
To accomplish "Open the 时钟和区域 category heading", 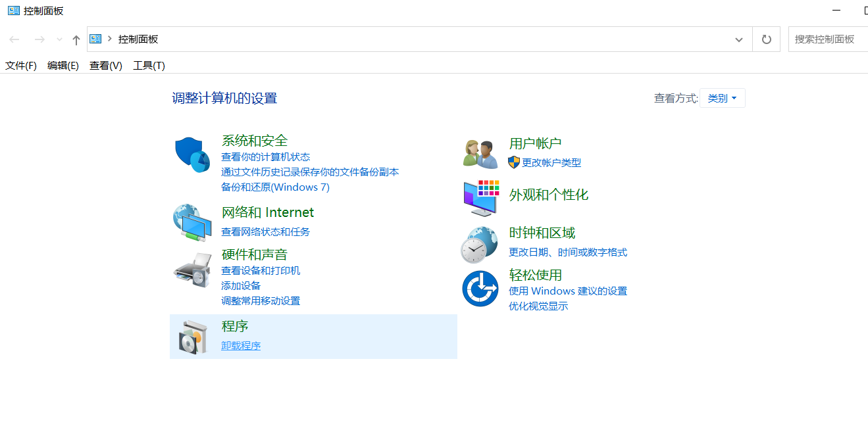I will pyautogui.click(x=542, y=232).
